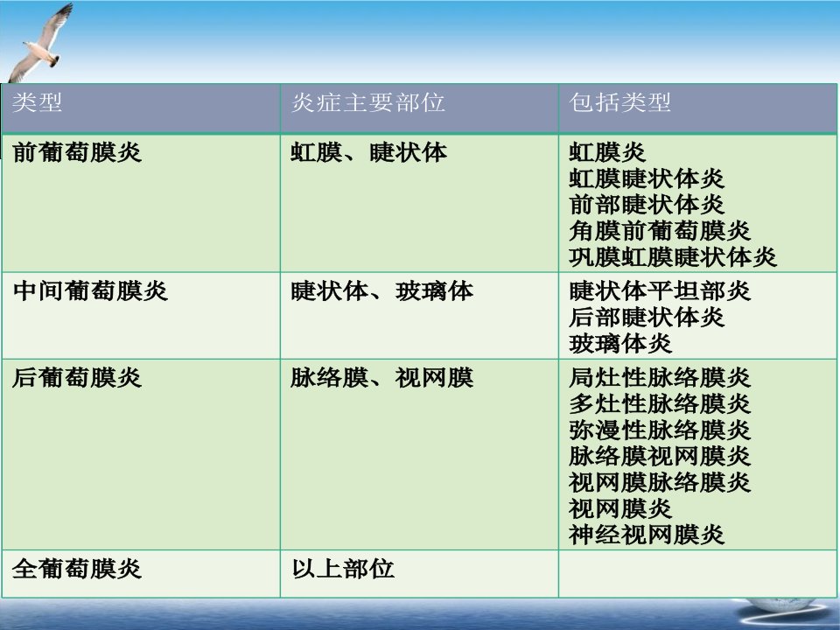Click the 前葡萄膜炎 row label
The width and height of the screenshot is (840, 630).
[77, 152]
